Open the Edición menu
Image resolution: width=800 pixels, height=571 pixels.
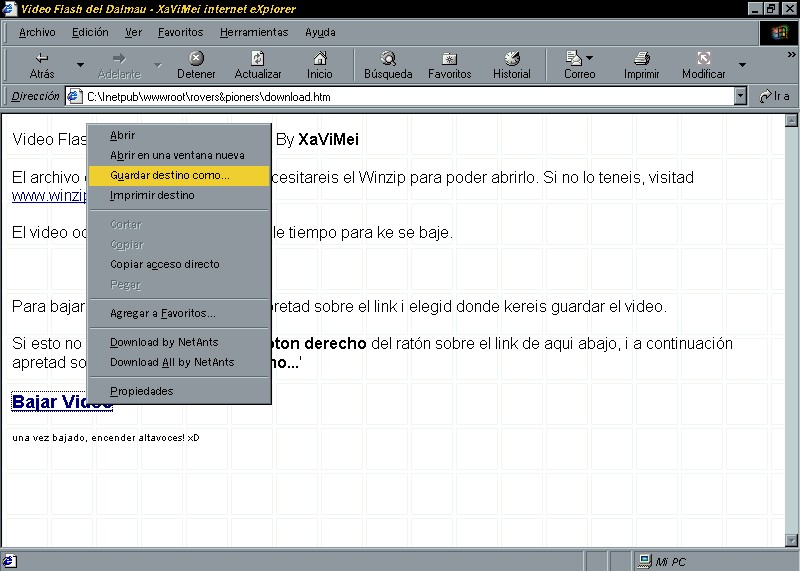click(x=90, y=32)
